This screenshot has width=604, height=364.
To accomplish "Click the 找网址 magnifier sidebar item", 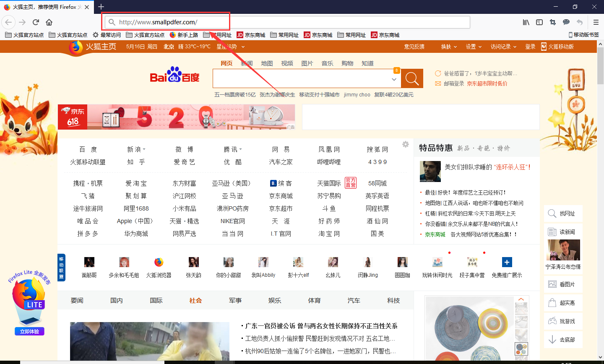I will (563, 213).
